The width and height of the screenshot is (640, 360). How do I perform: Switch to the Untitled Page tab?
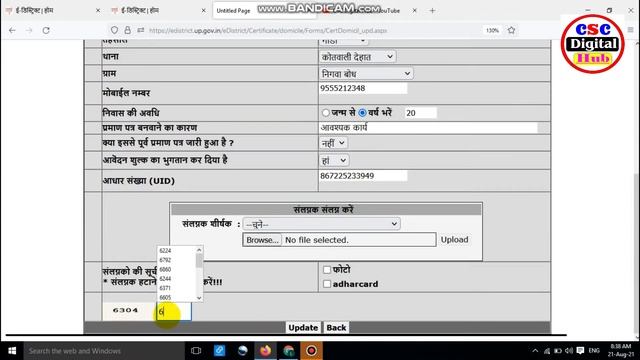[x=233, y=11]
